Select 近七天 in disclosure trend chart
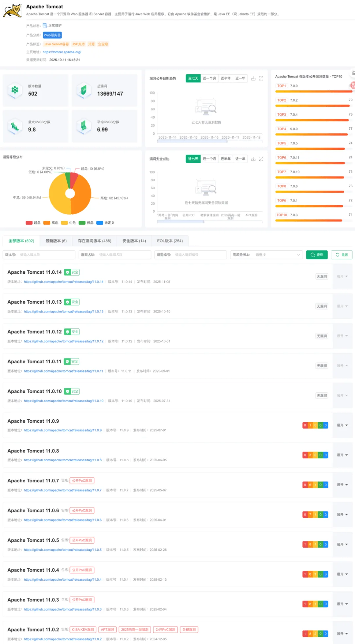 click(x=193, y=79)
